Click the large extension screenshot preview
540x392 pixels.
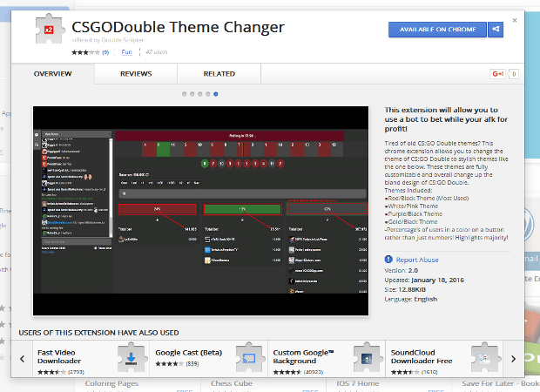tap(201, 211)
